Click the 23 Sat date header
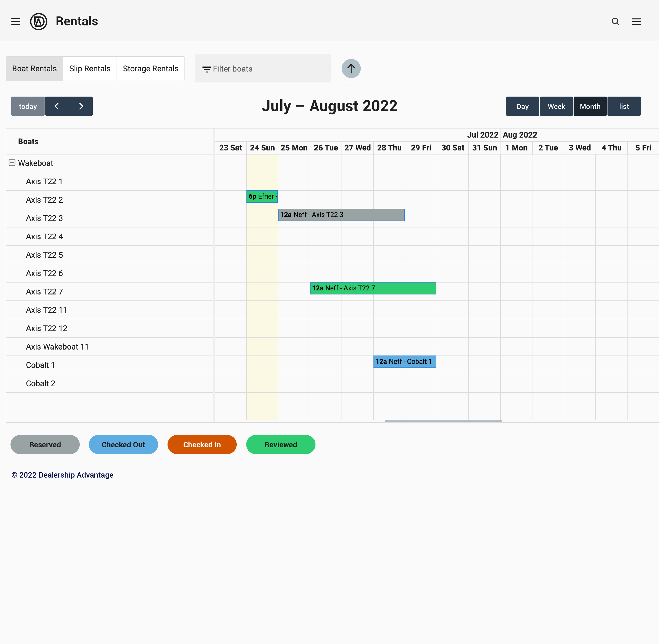Viewport: 659px width, 644px height. click(x=231, y=148)
